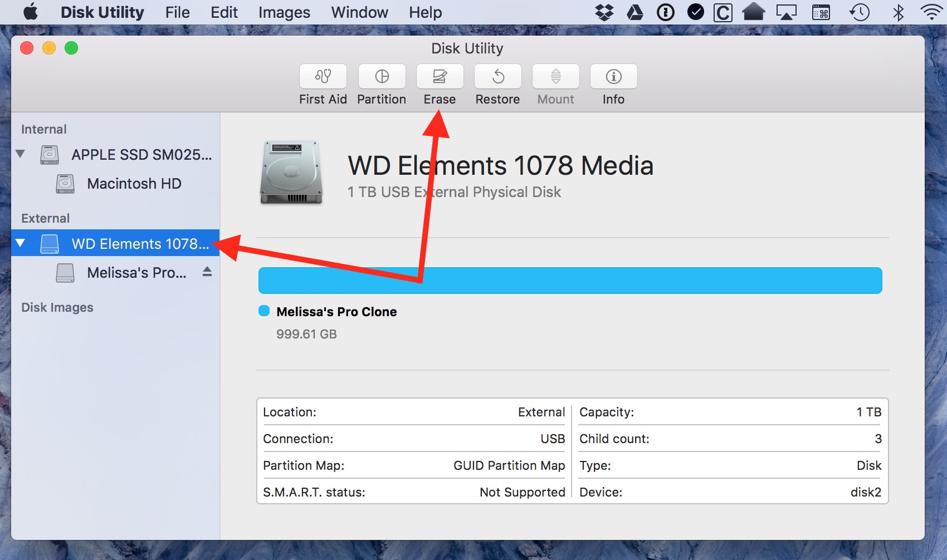Click the Partition label
Screen dimensions: 947x560
(382, 99)
